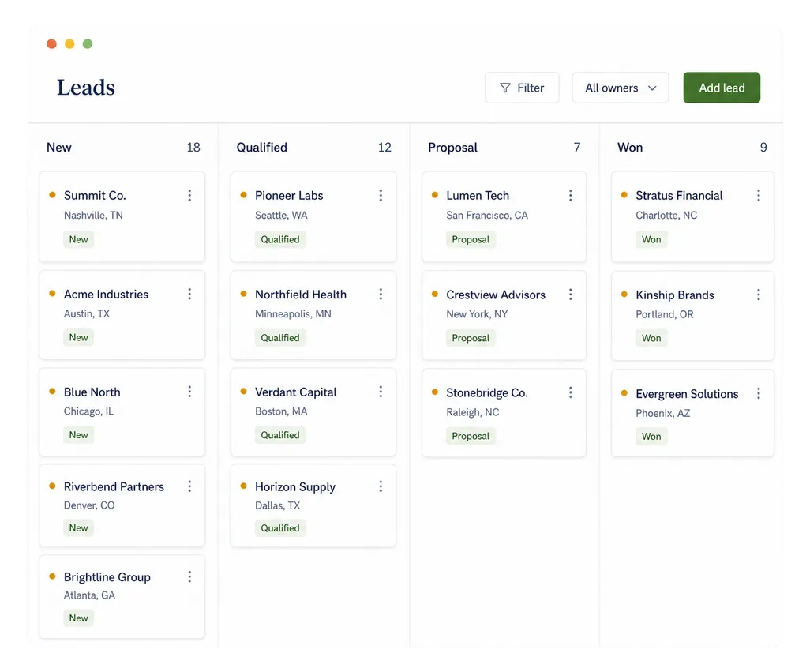Select the Qualified column header

point(262,147)
